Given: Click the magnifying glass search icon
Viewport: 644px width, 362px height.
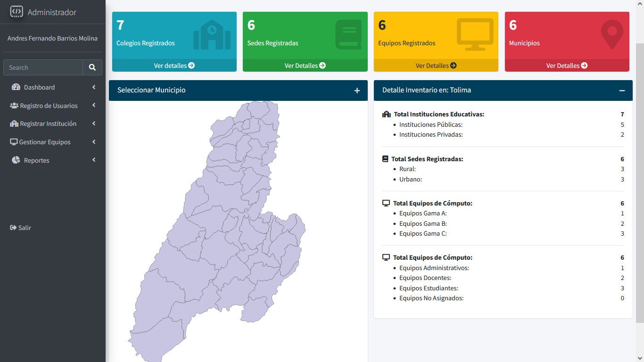Looking at the screenshot, I should (92, 67).
